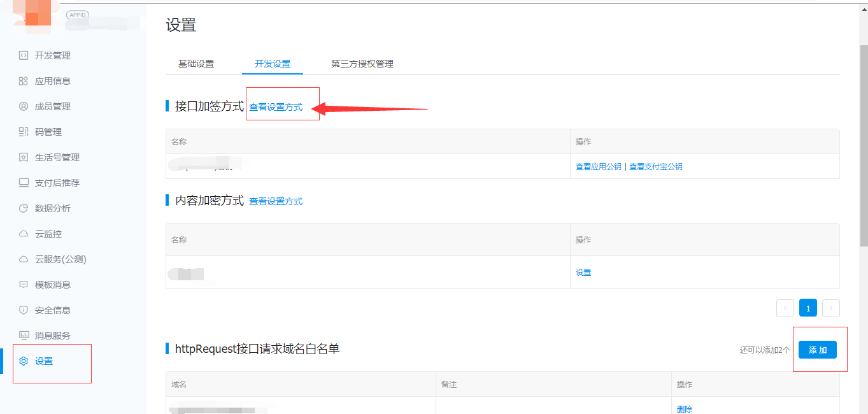Click the vertical scrollbar on the right
The height and width of the screenshot is (414, 868).
[864, 146]
